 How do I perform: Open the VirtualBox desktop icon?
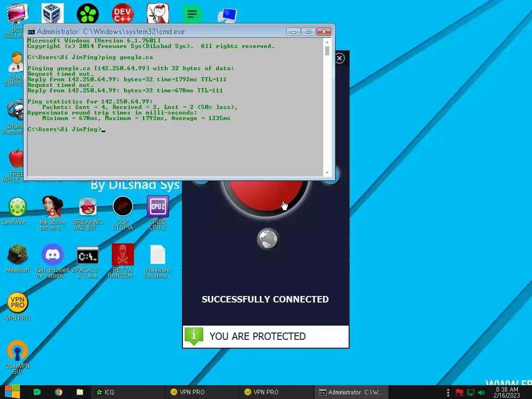(x=53, y=13)
